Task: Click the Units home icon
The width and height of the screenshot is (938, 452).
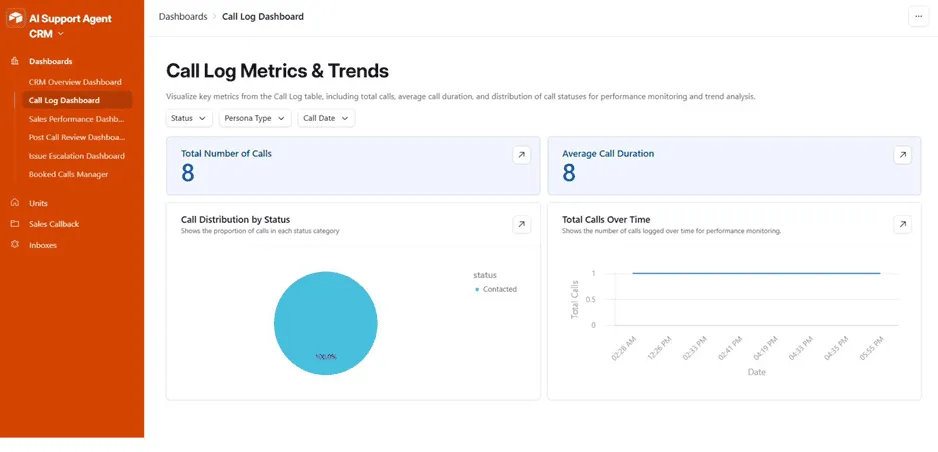Action: (15, 203)
